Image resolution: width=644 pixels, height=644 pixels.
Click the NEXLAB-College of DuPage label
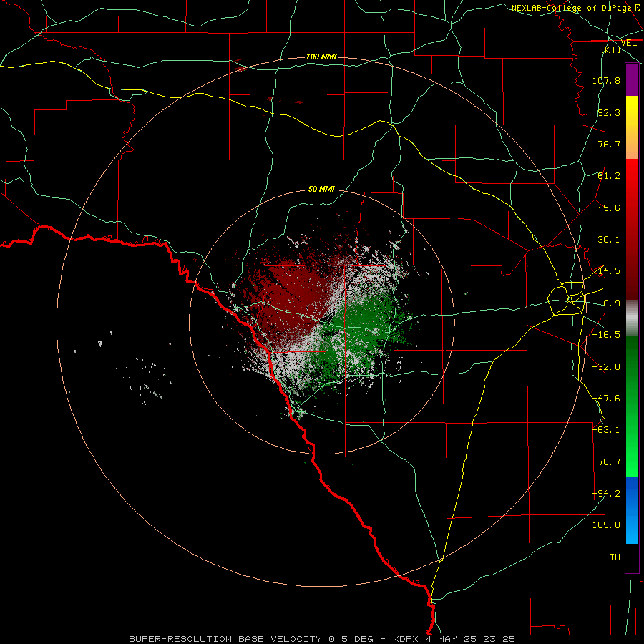point(572,8)
